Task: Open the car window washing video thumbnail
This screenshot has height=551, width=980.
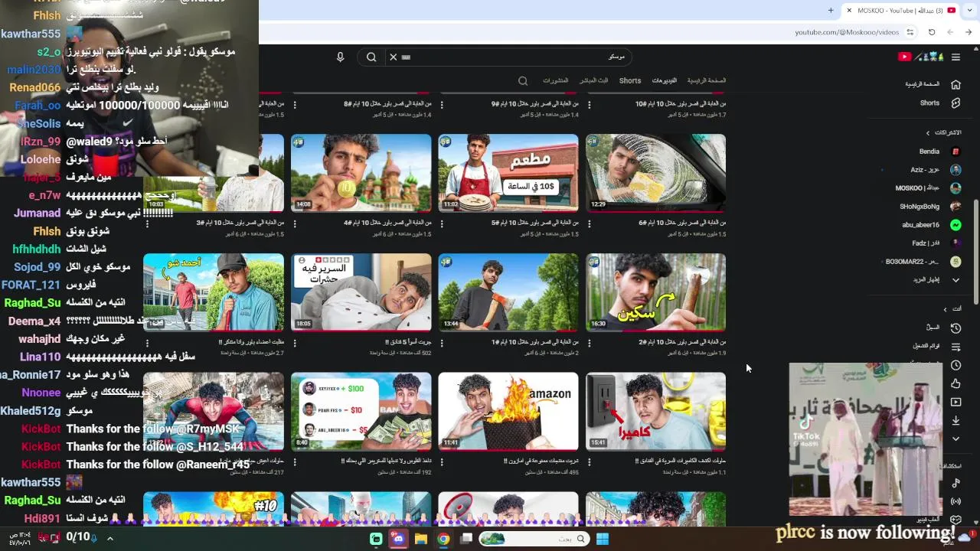Action: (x=655, y=173)
